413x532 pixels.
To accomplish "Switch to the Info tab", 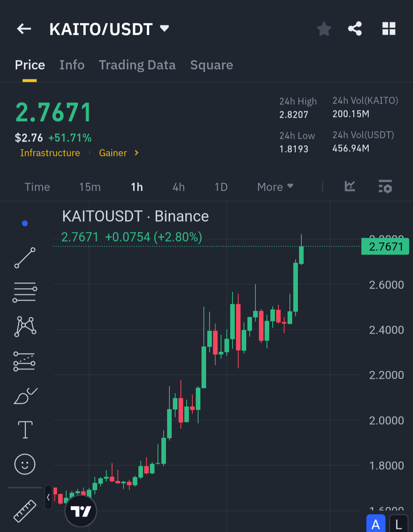I will [72, 65].
